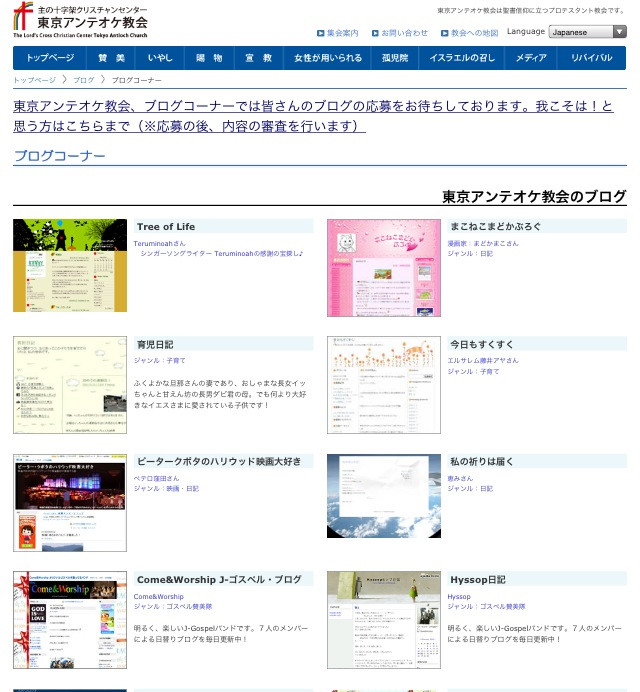This screenshot has width=640, height=692.
Task: Click the Tokyo Antioch Church logo
Action: (80, 19)
